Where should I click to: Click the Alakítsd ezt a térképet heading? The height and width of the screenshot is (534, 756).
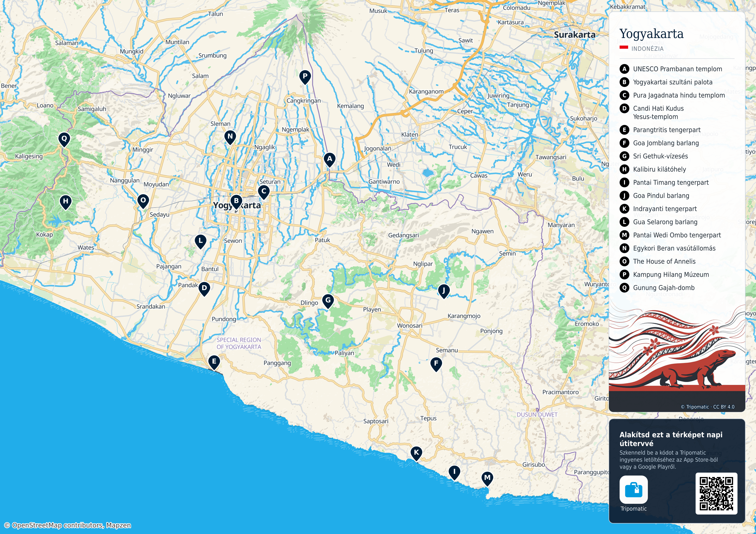click(x=671, y=439)
